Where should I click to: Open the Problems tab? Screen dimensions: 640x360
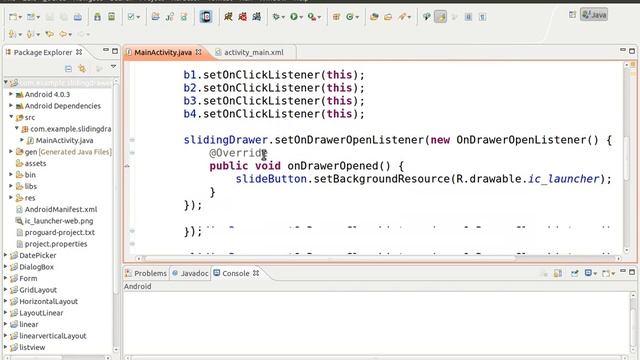click(146, 273)
